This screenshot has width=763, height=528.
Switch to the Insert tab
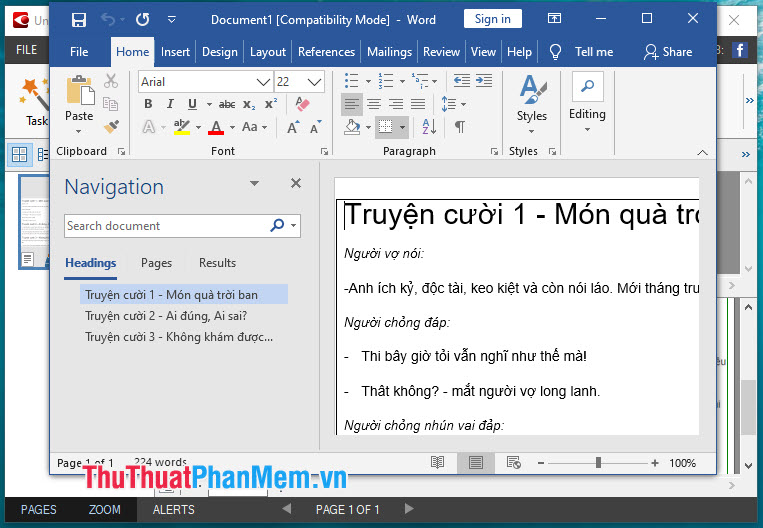175,52
